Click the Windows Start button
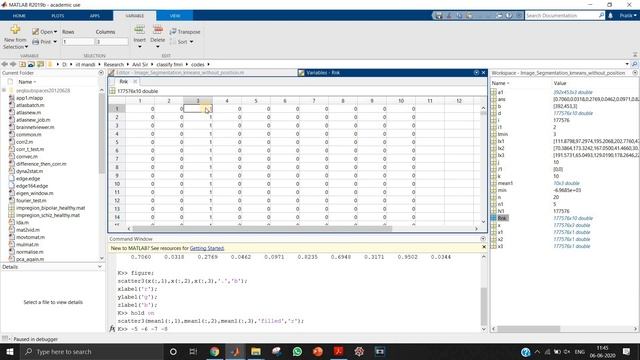The width and height of the screenshot is (640, 360). pyautogui.click(x=9, y=351)
